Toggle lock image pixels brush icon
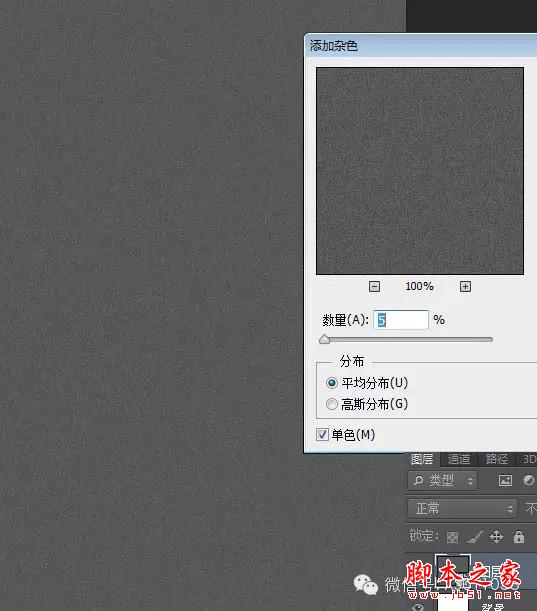The width and height of the screenshot is (537, 611). tap(474, 537)
